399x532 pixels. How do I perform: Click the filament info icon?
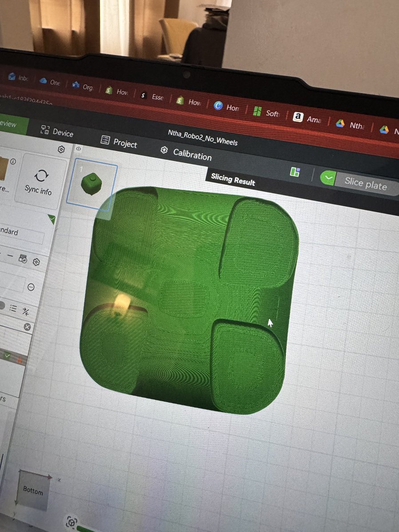click(x=13, y=162)
